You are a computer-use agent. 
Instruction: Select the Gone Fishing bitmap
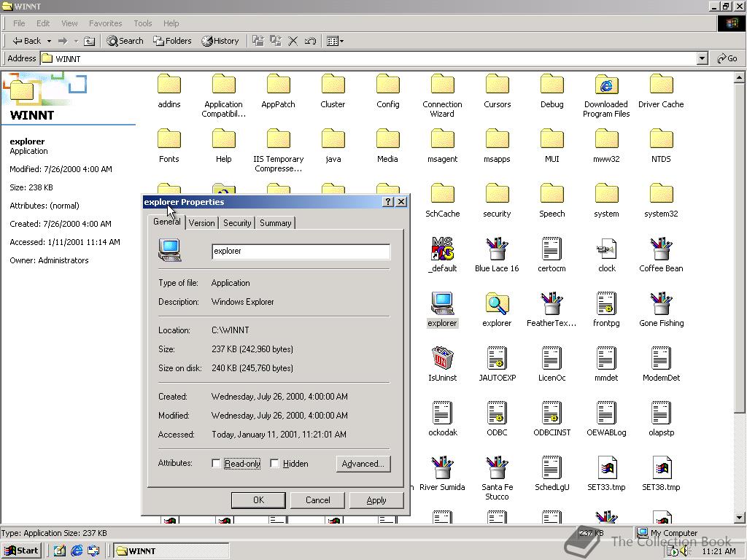[x=661, y=309]
